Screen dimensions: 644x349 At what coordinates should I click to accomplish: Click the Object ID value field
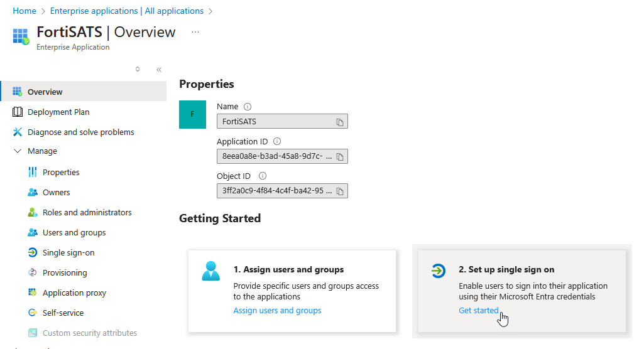point(282,191)
